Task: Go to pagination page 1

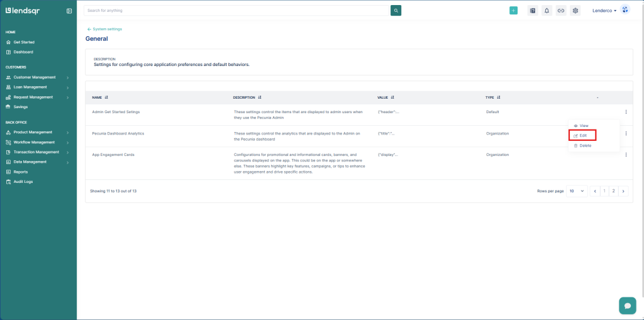Action: (x=603, y=190)
